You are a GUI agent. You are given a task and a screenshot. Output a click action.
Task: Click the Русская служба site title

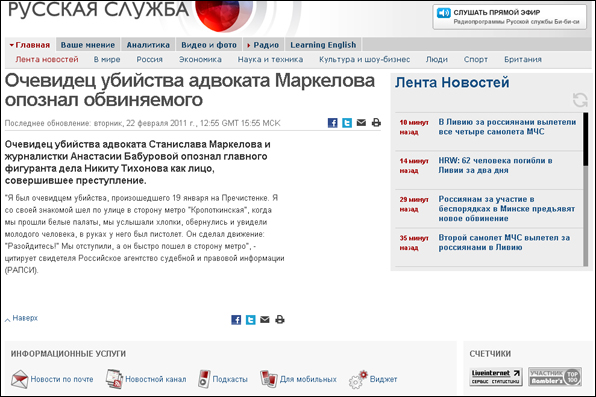(x=98, y=10)
